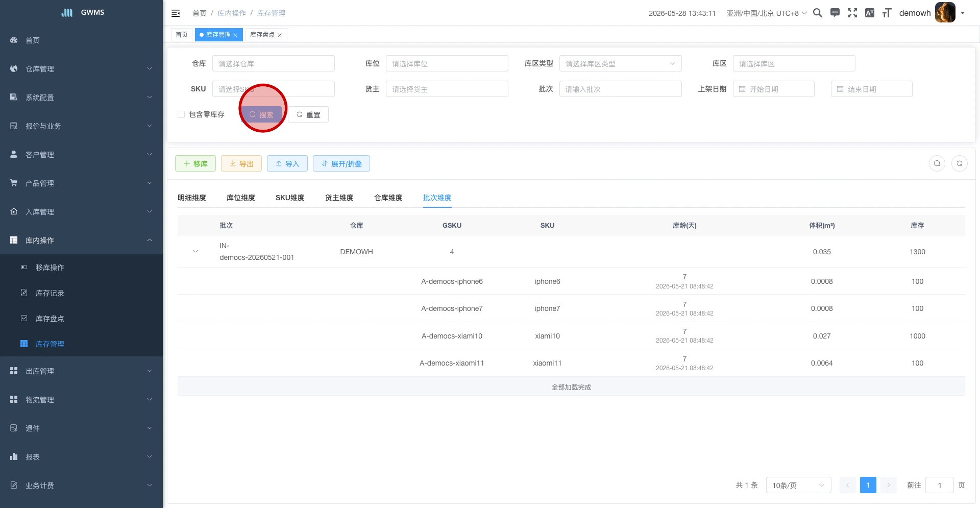This screenshot has height=508, width=980.
Task: Click the A-democs-xiami10 GSKU cell
Action: click(452, 336)
